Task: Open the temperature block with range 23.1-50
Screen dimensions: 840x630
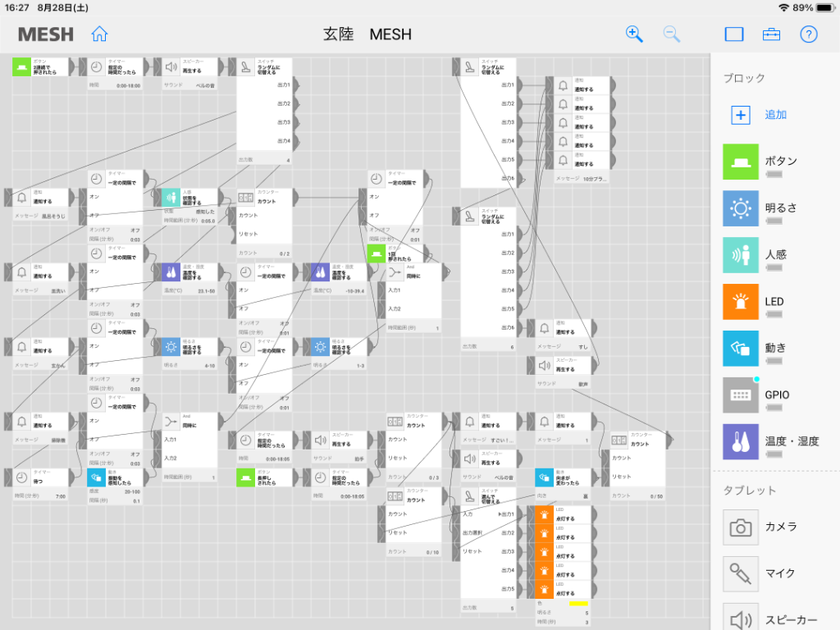Action: pos(189,272)
